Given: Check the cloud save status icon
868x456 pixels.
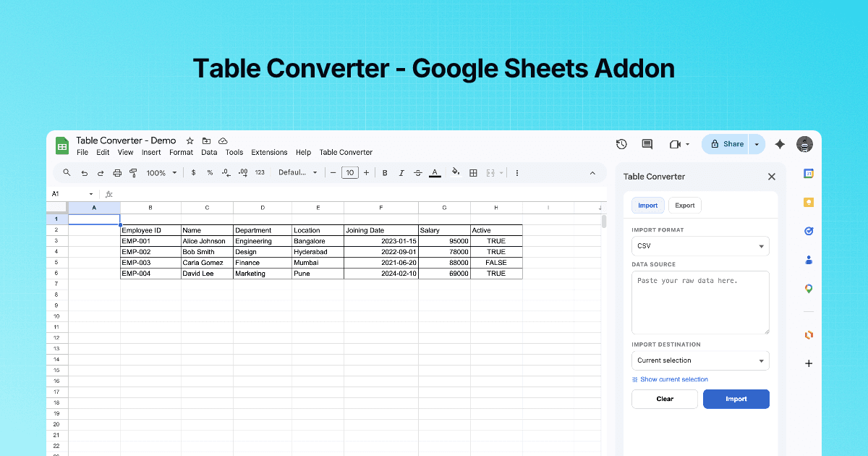Looking at the screenshot, I should (x=223, y=140).
